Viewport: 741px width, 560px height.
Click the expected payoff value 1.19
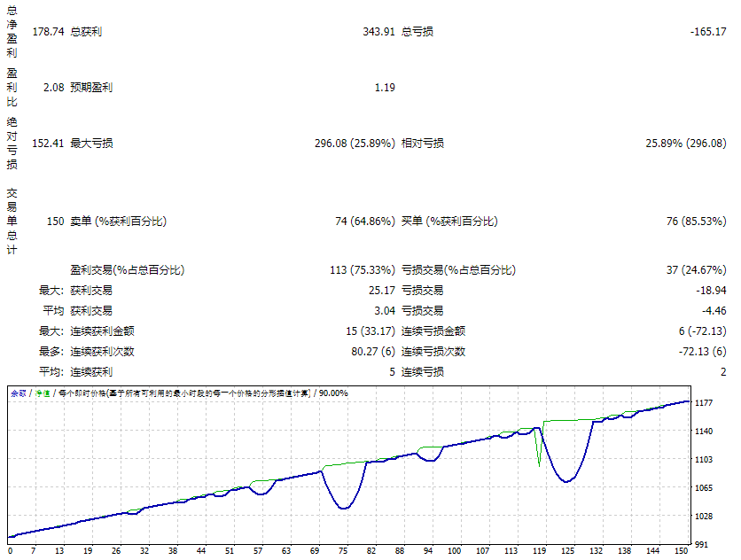385,88
